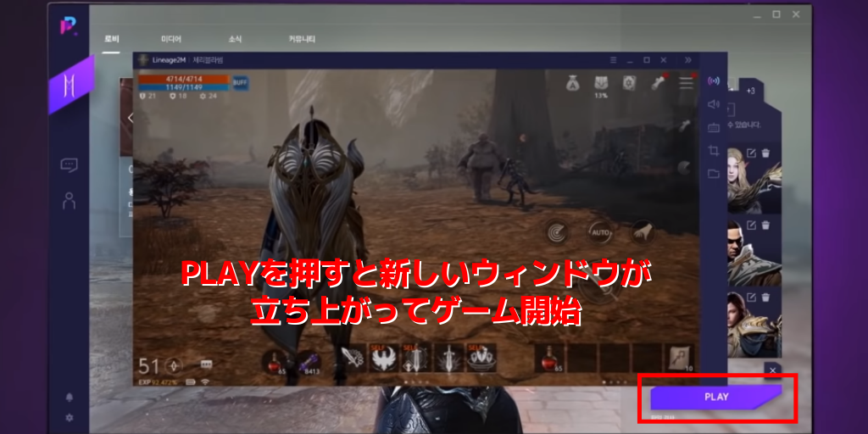Click the purple PLAY button
Image resolution: width=868 pixels, height=434 pixels.
click(x=715, y=397)
